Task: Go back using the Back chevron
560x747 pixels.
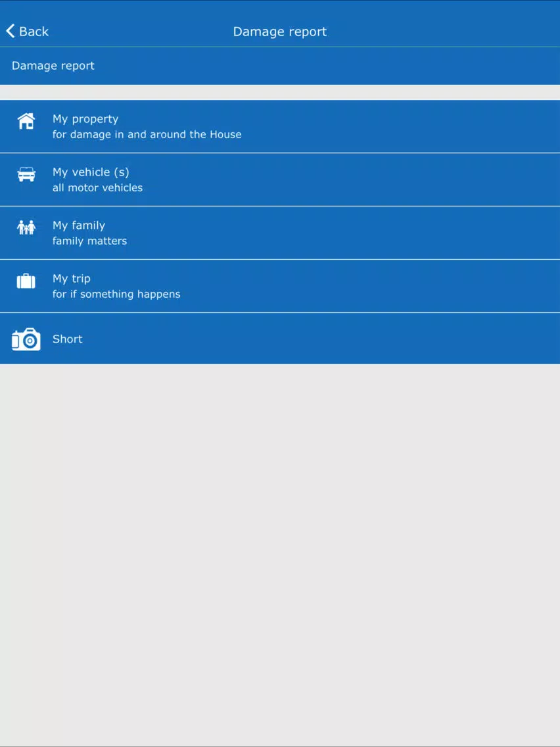Action: (x=11, y=31)
